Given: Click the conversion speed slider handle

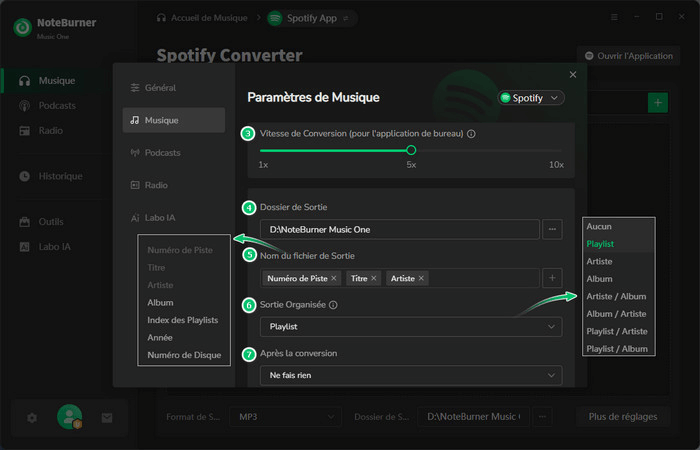Looking at the screenshot, I should coord(411,149).
